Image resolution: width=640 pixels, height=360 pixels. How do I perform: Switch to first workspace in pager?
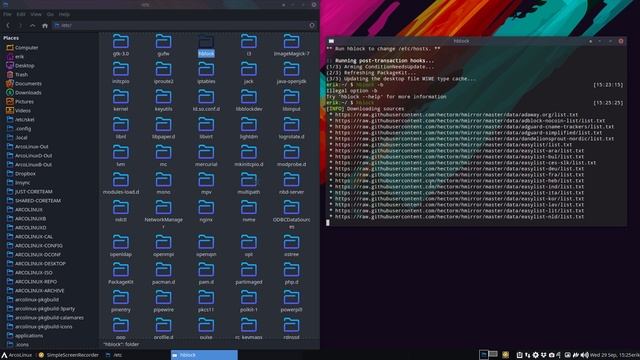pos(484,355)
